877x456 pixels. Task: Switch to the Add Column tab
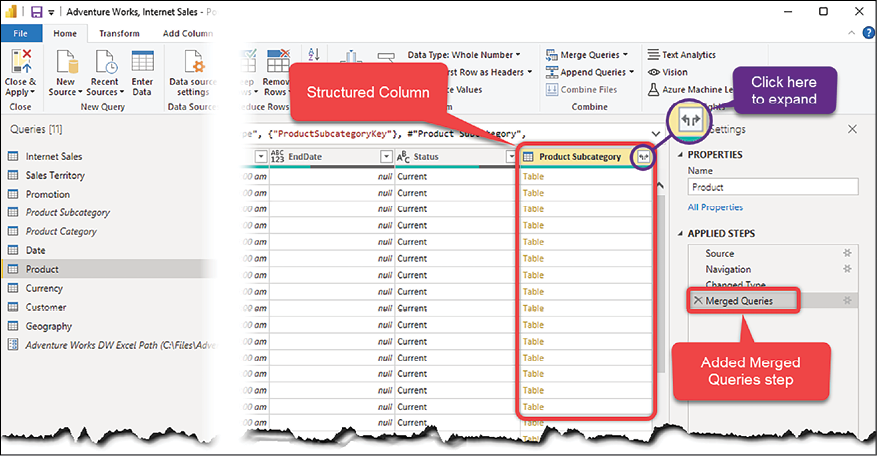[x=188, y=34]
